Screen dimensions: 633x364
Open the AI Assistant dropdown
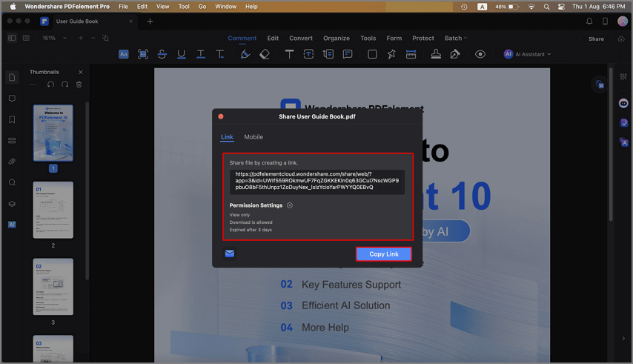point(527,54)
